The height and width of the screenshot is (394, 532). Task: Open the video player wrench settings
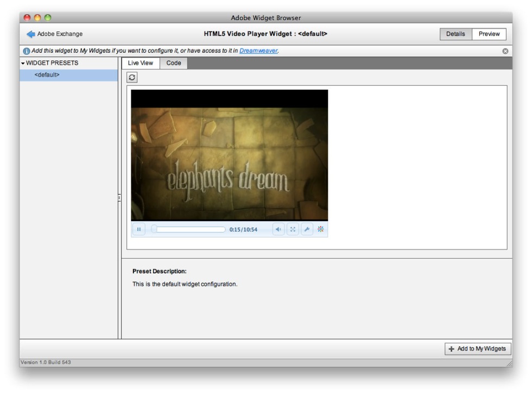[x=307, y=229]
